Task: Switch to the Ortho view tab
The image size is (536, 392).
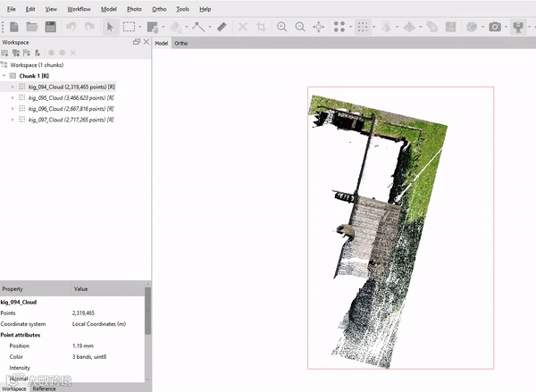Action: (181, 42)
